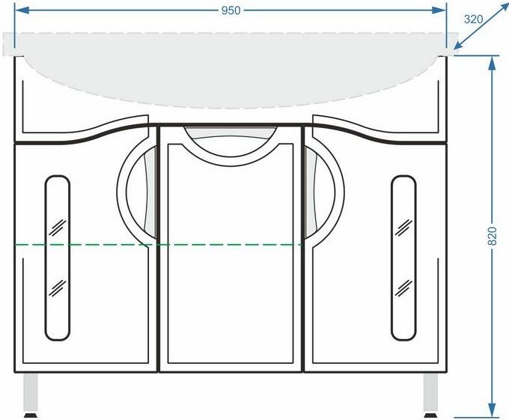Select the arched cutout atop the center door
Image resolution: width=509 pixels, height=420 pixels.
230,142
